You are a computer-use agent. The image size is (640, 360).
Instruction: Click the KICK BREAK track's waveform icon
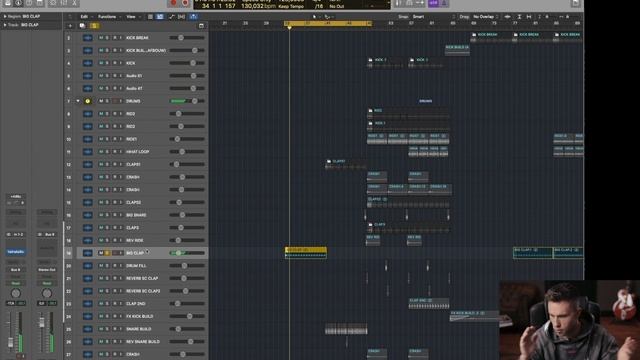87,38
